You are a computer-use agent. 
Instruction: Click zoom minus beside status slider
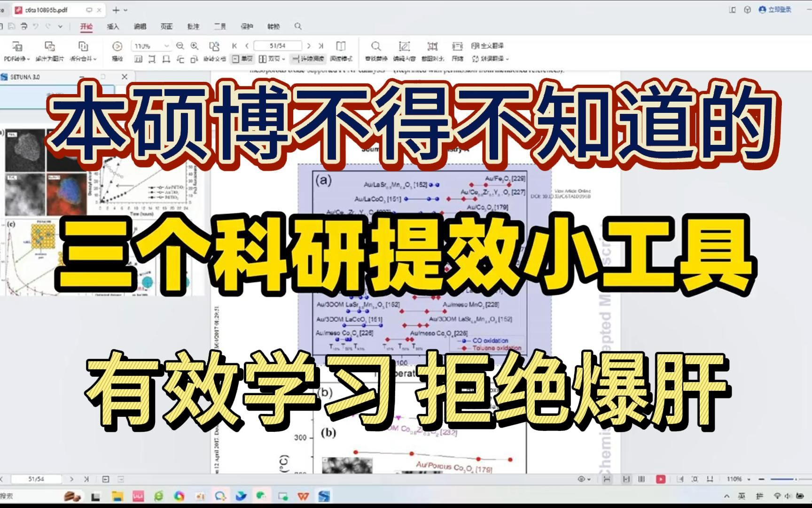762,479
